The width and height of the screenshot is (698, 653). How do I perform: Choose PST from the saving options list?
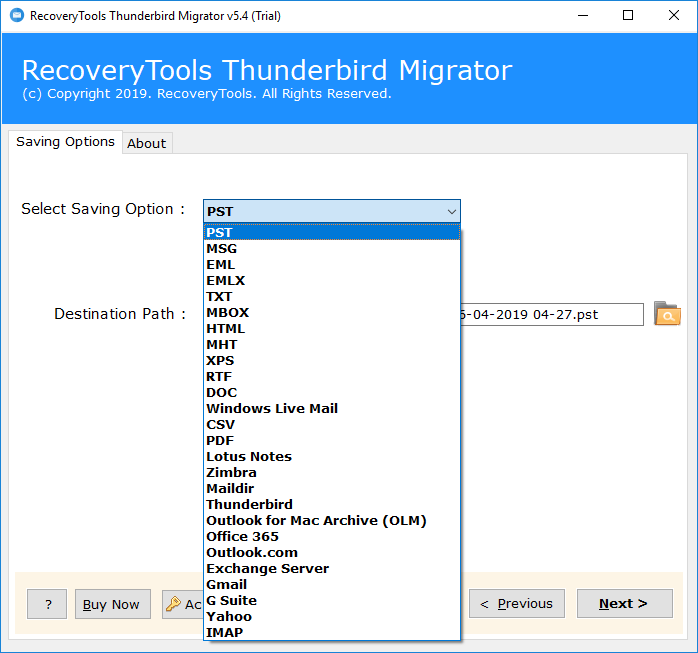332,232
